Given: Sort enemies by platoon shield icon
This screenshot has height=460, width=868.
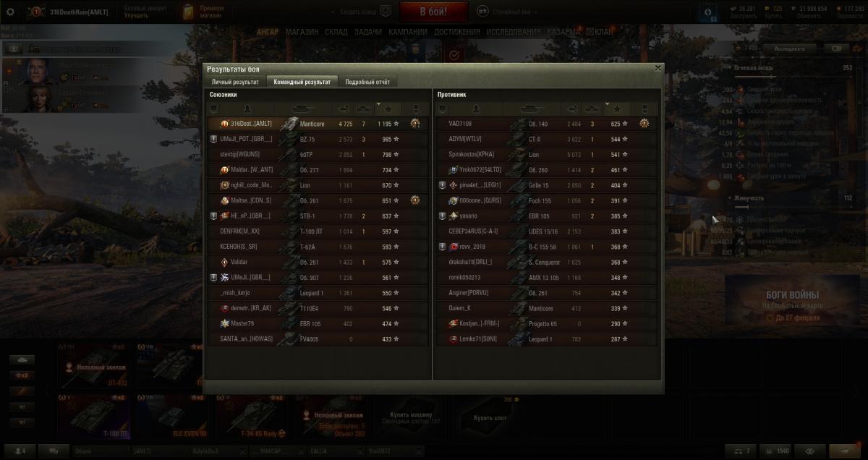Looking at the screenshot, I should coord(441,108).
